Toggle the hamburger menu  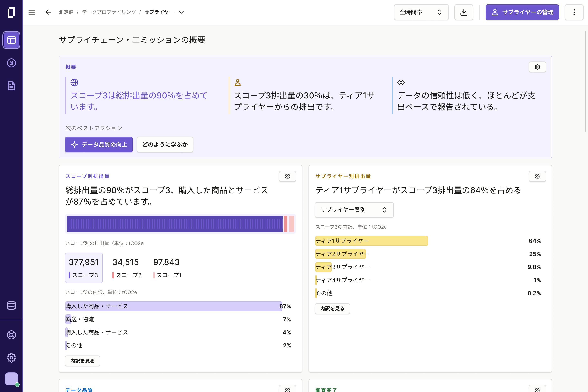click(x=32, y=12)
